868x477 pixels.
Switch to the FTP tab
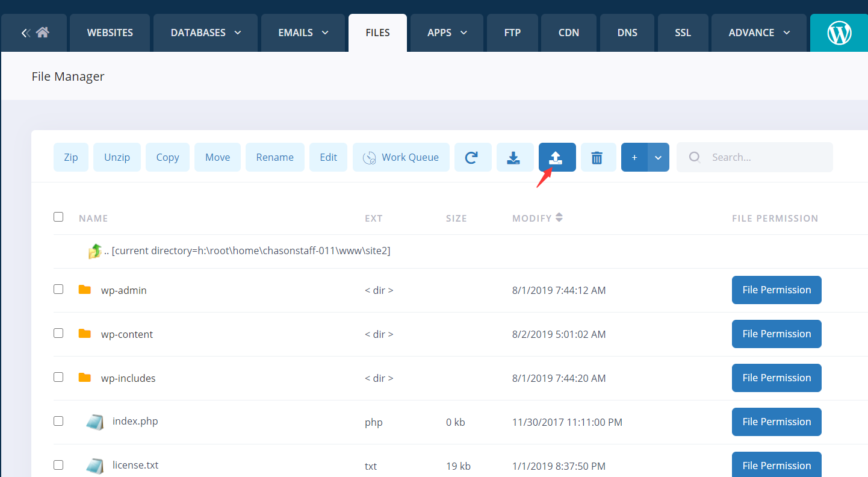click(512, 33)
